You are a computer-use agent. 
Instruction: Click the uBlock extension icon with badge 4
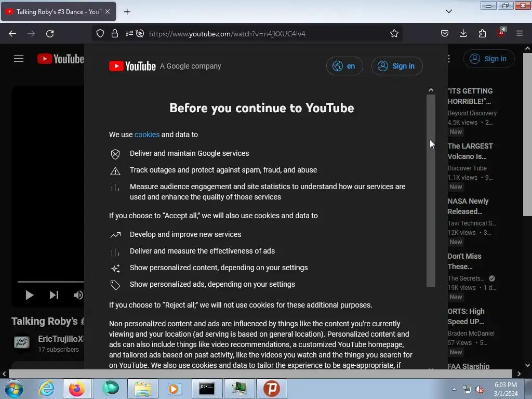[501, 33]
